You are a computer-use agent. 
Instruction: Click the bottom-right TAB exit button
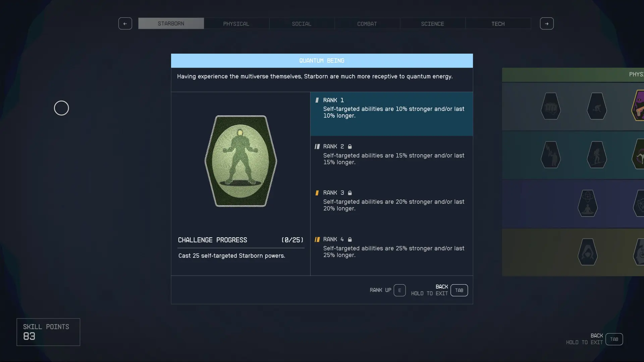click(x=614, y=339)
